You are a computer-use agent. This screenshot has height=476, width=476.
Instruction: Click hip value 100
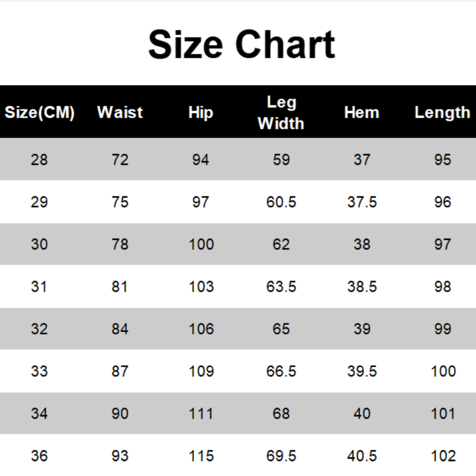coord(201,245)
